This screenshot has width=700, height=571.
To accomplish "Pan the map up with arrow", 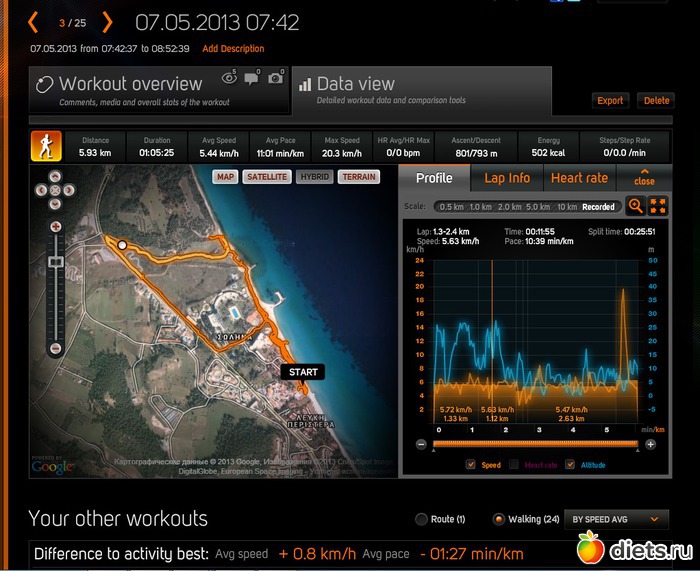I will (x=56, y=177).
